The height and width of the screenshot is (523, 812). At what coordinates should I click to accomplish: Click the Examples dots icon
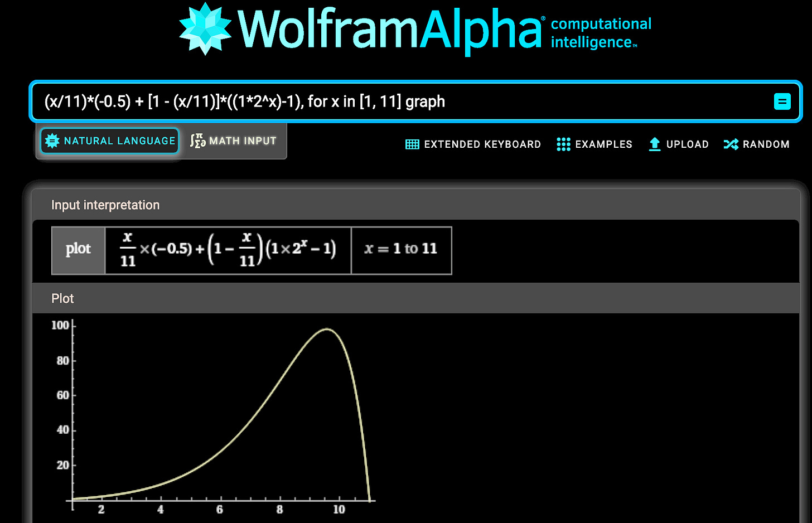point(563,144)
